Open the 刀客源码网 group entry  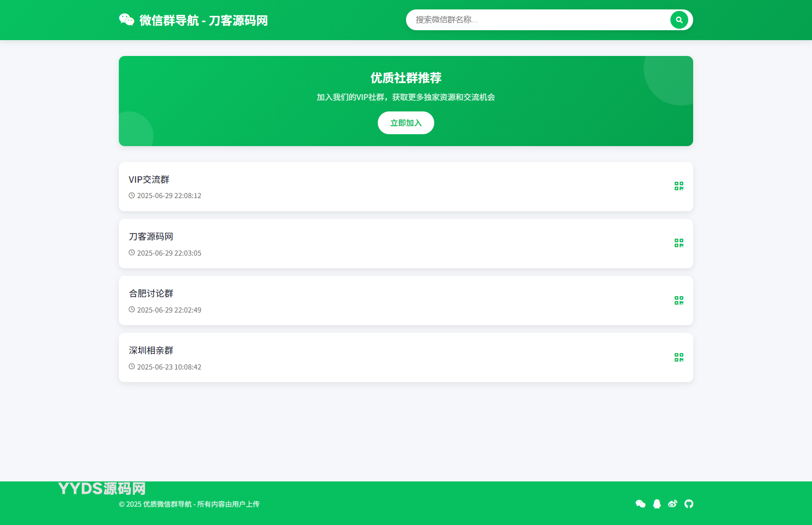(151, 236)
